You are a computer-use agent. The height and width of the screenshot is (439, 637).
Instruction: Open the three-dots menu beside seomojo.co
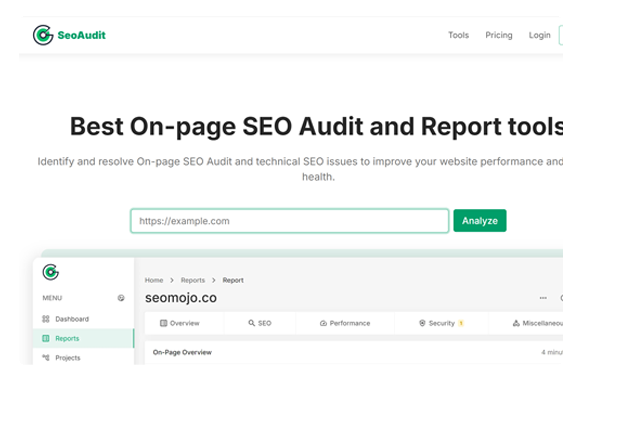(x=543, y=298)
